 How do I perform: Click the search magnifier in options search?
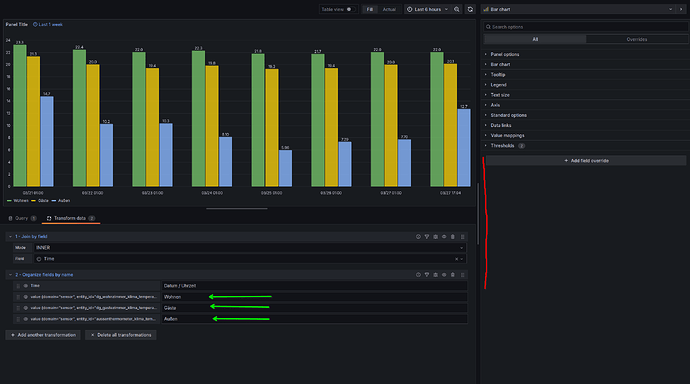point(488,27)
